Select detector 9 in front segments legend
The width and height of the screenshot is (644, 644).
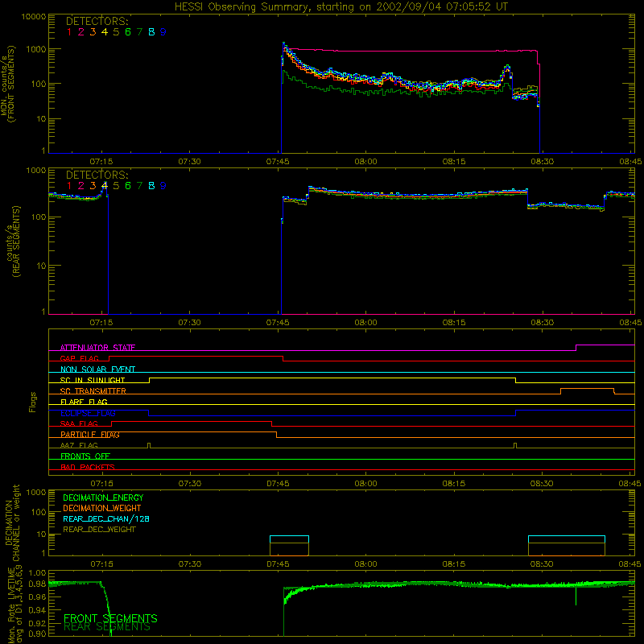(163, 32)
